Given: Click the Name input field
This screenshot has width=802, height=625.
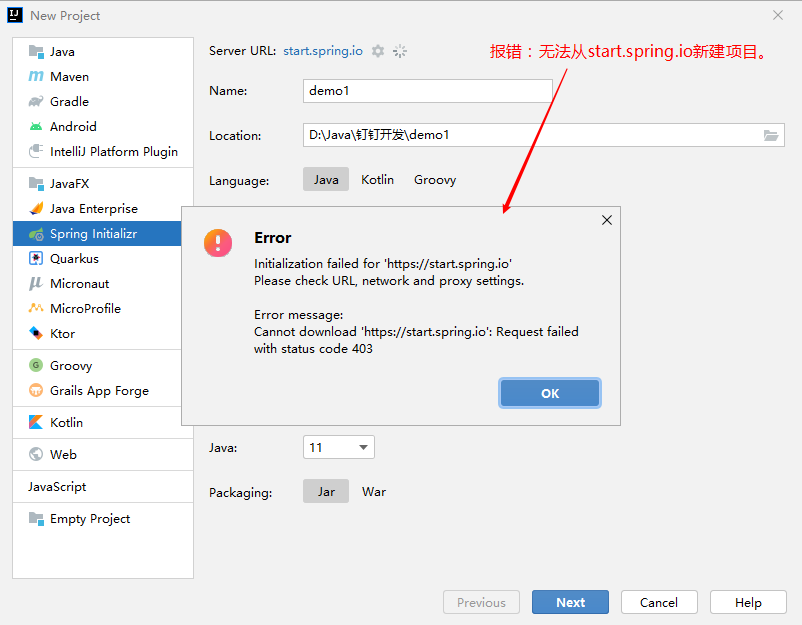Looking at the screenshot, I should 428,91.
